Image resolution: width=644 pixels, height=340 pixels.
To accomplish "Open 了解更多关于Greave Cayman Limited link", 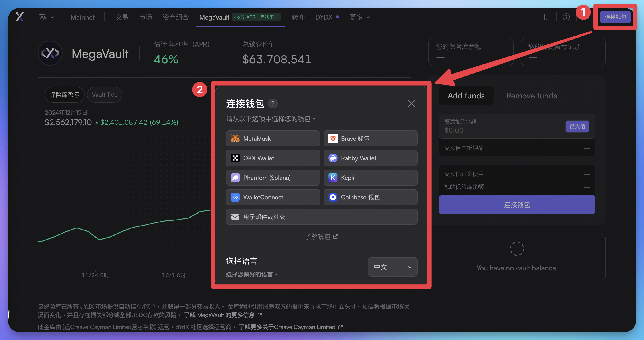I will point(291,327).
